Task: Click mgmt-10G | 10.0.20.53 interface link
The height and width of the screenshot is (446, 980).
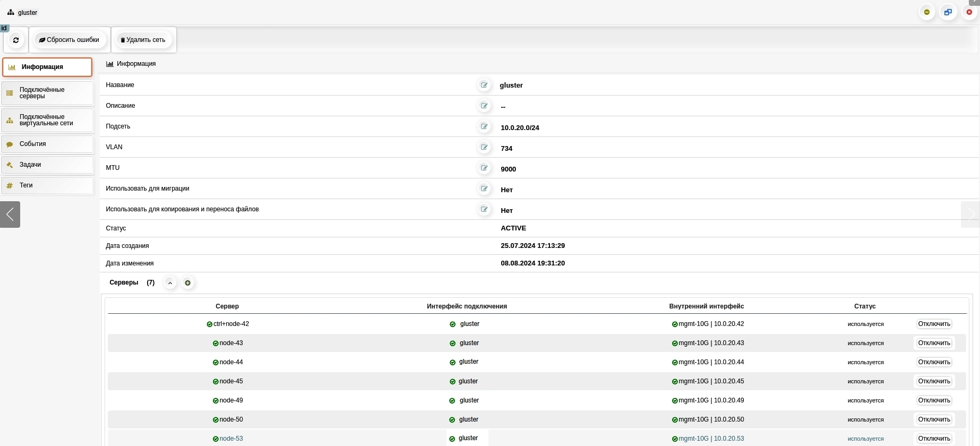Action: pyautogui.click(x=711, y=439)
